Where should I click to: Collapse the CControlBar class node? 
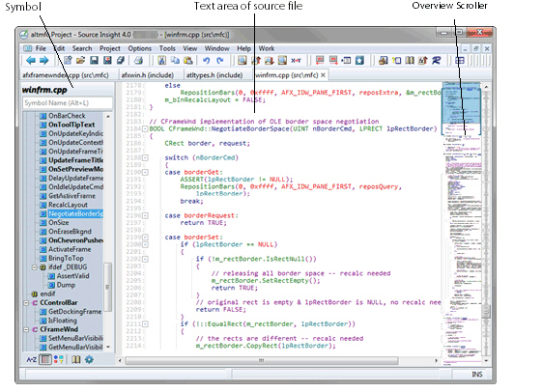point(26,303)
